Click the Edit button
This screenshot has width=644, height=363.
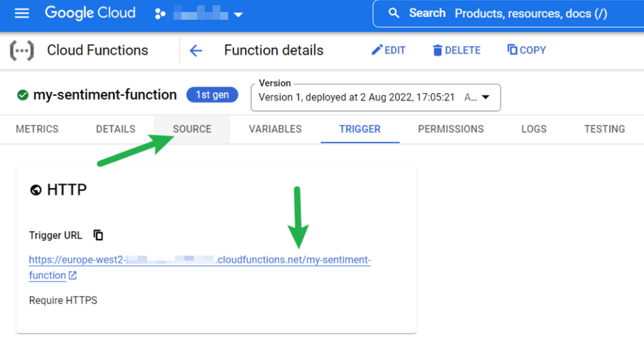tap(388, 50)
